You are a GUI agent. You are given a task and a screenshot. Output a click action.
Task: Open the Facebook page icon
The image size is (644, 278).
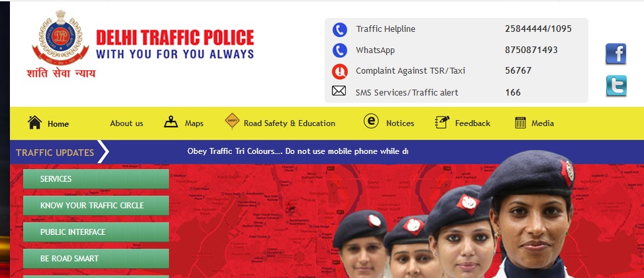pos(616,54)
